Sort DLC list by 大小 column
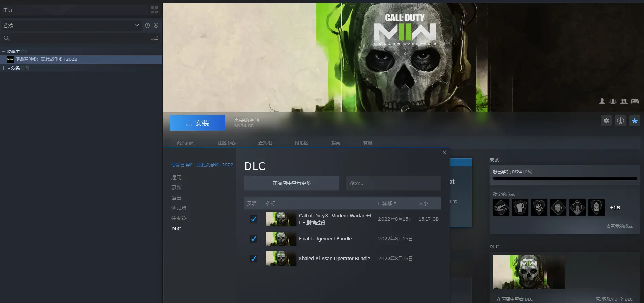Screen dimensions: 644x303 tap(423, 203)
